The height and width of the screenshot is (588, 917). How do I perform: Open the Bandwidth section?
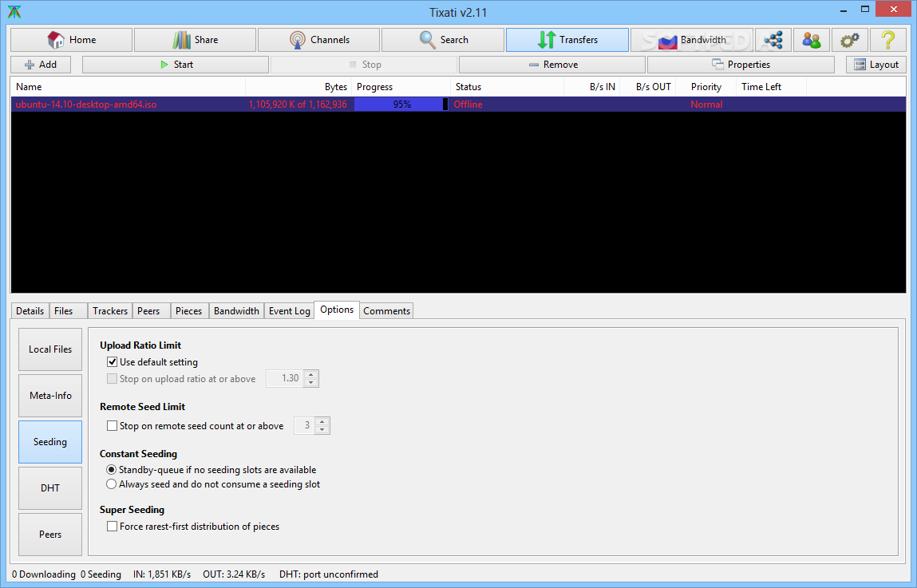692,40
